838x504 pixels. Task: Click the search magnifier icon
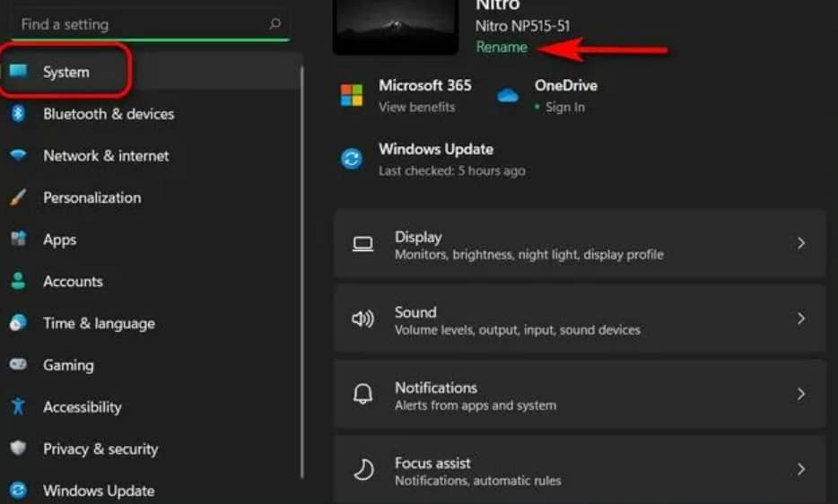click(x=275, y=23)
